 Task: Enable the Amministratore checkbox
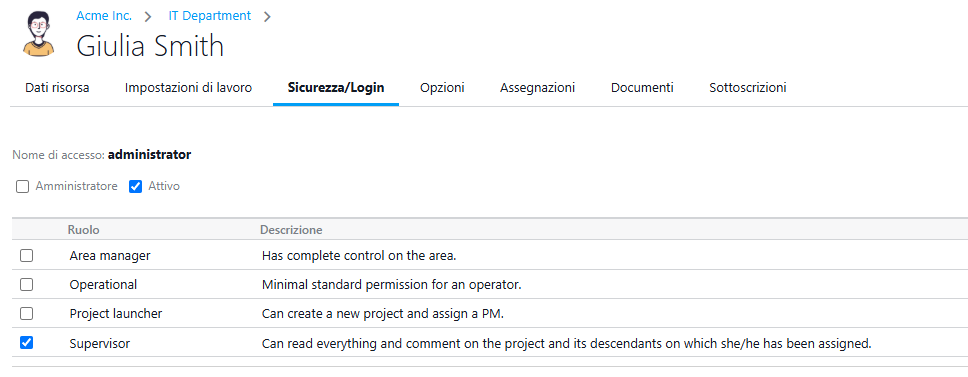(23, 186)
